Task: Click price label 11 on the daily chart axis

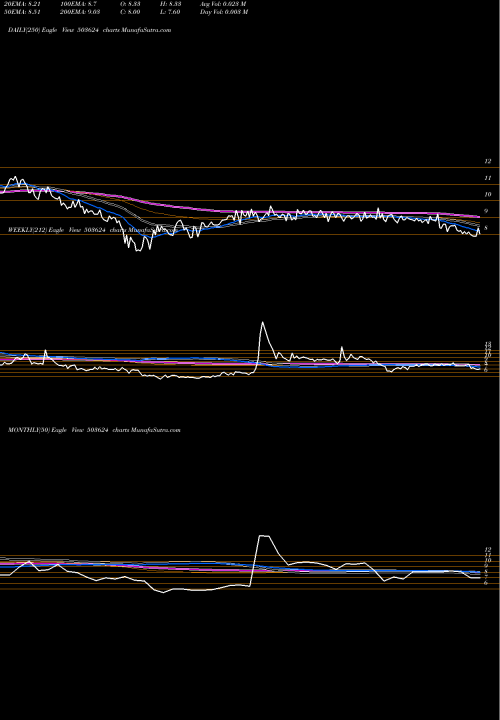Action: [488, 178]
